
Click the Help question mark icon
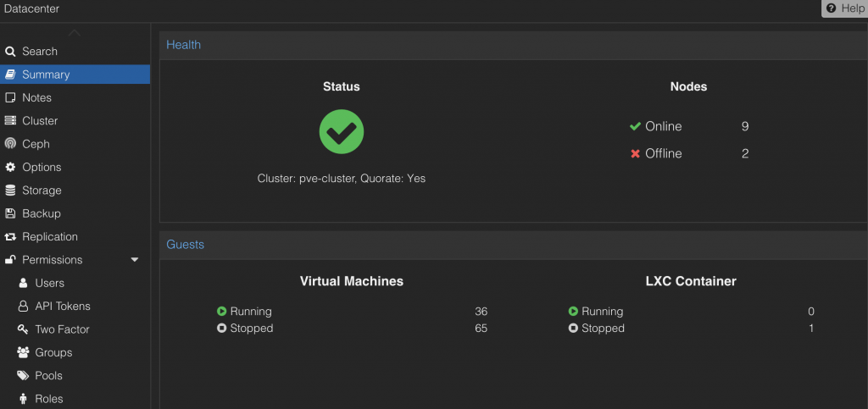(x=831, y=8)
